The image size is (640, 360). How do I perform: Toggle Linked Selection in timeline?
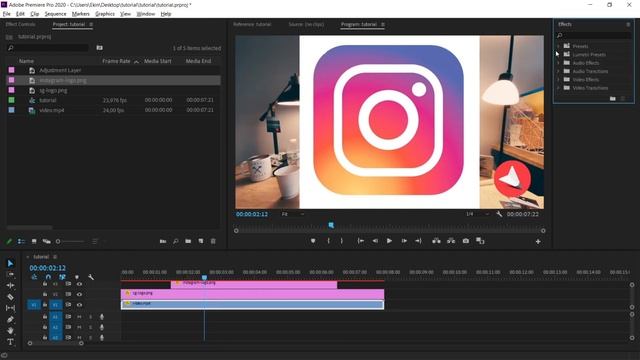62,277
